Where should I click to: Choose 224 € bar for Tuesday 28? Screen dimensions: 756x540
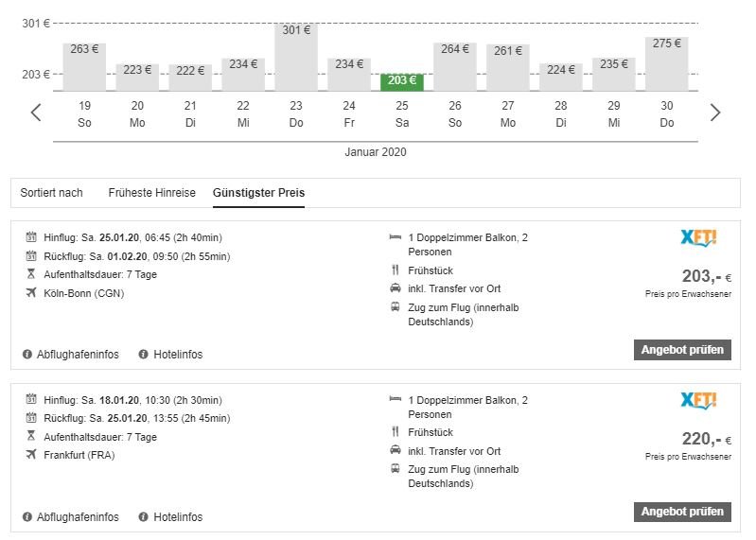(561, 77)
